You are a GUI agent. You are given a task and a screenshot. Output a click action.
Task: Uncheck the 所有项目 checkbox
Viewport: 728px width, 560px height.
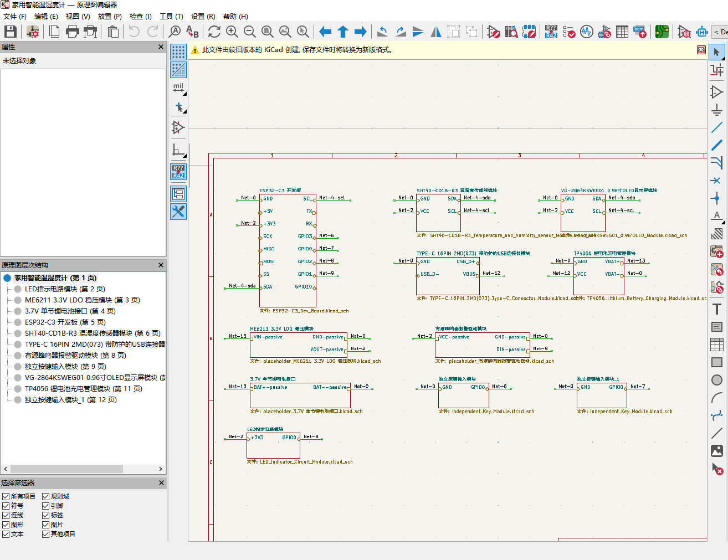6,496
